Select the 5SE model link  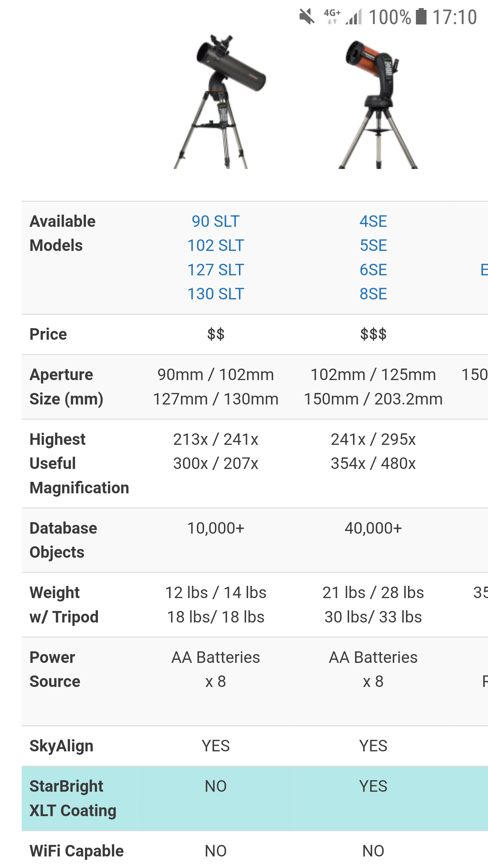coord(373,245)
